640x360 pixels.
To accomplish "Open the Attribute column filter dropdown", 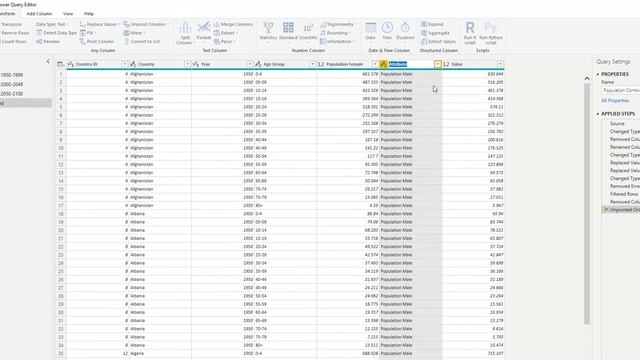I will point(438,64).
